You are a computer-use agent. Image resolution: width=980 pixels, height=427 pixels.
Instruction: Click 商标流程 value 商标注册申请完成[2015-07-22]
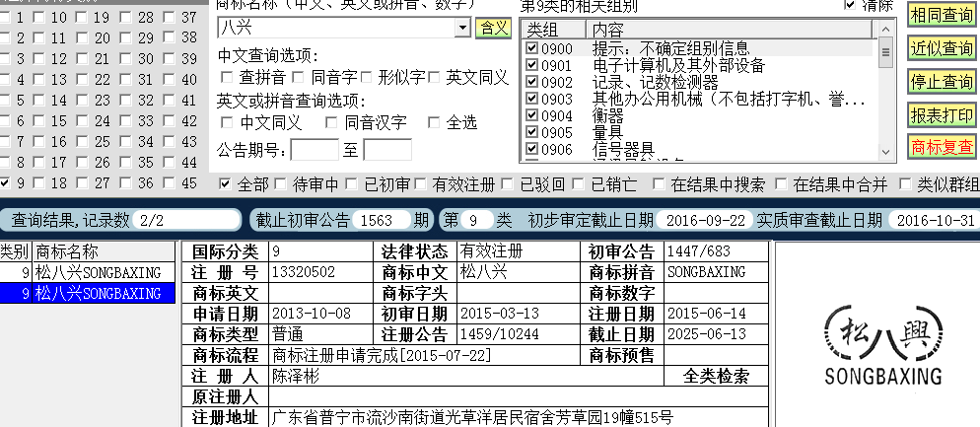coord(382,355)
